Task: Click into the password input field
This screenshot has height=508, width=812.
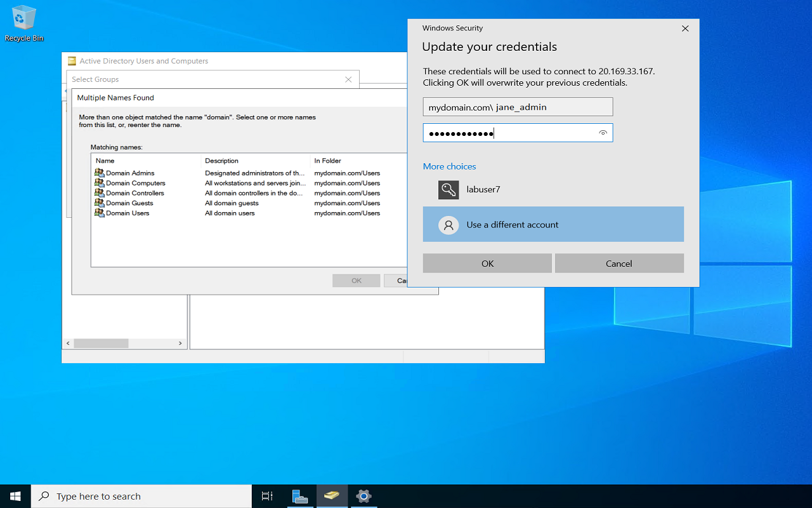Action: (518, 133)
